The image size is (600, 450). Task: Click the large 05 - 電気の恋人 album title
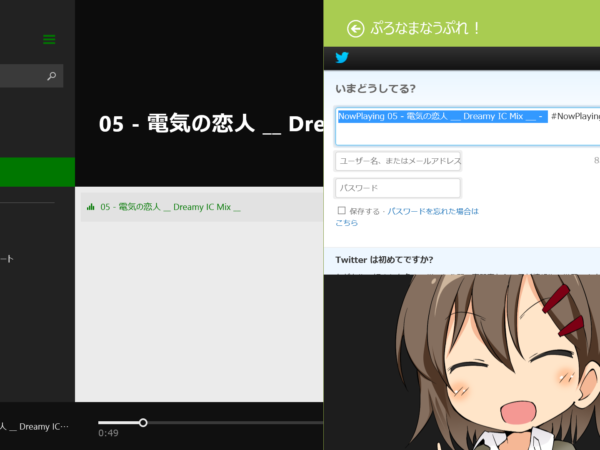(x=211, y=124)
